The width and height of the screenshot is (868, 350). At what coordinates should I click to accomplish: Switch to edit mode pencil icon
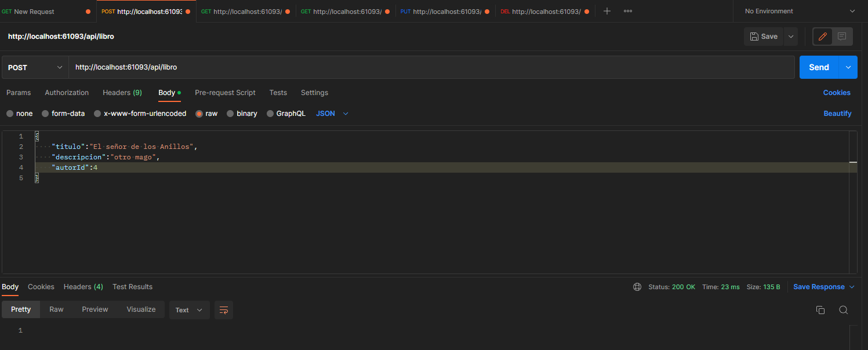(x=822, y=37)
